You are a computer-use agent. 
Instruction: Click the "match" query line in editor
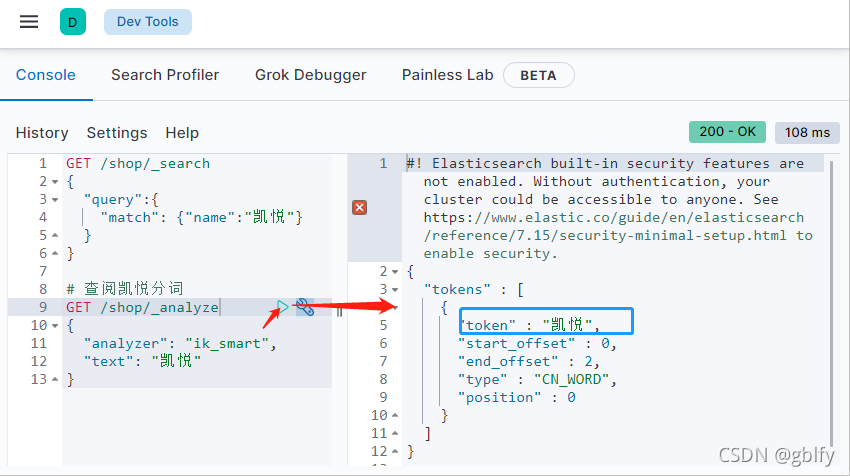(201, 217)
